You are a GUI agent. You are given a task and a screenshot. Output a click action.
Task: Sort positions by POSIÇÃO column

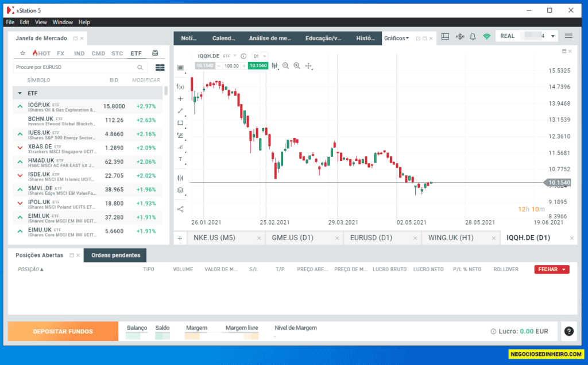pos(30,269)
